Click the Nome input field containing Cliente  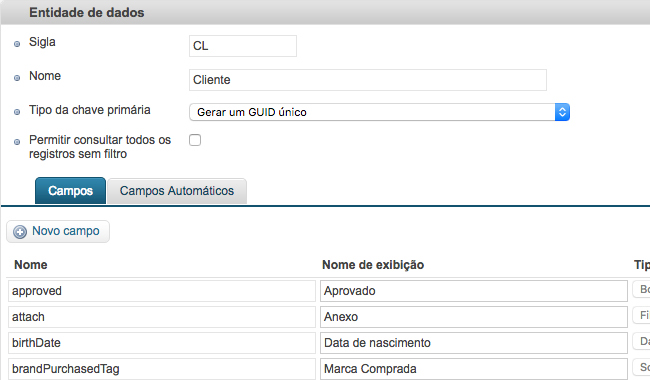(368, 80)
